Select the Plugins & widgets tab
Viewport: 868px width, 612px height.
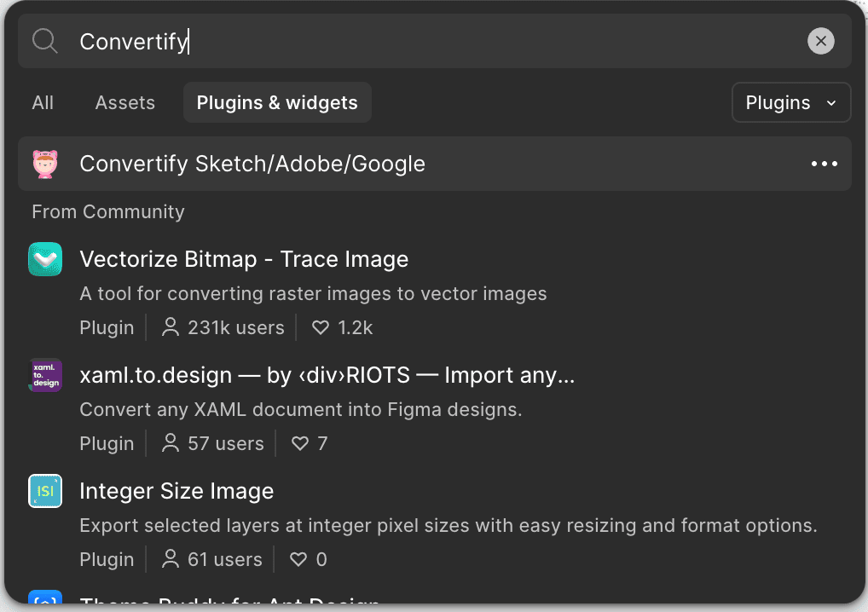pyautogui.click(x=277, y=103)
